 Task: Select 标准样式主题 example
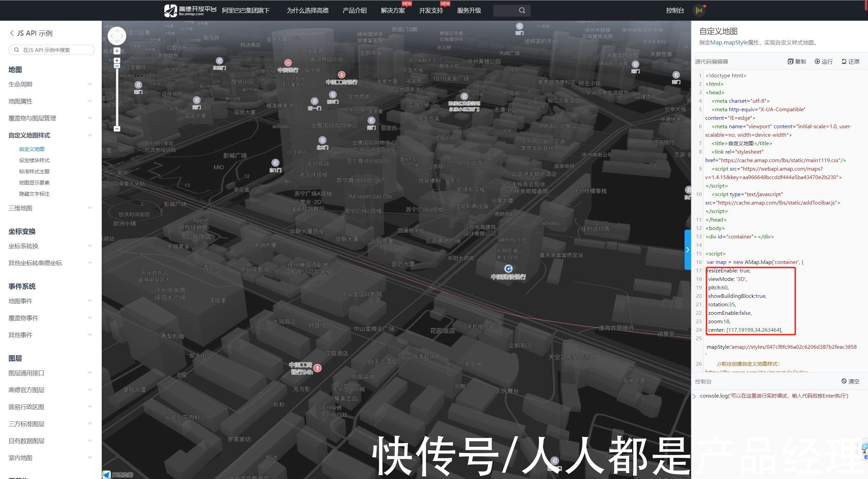click(x=34, y=171)
